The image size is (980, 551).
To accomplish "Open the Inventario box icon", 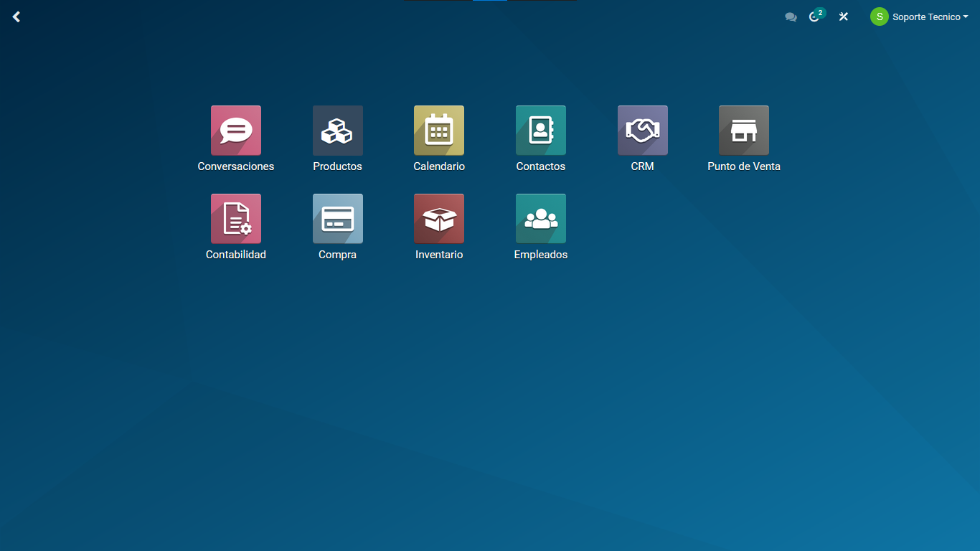I will (x=439, y=219).
